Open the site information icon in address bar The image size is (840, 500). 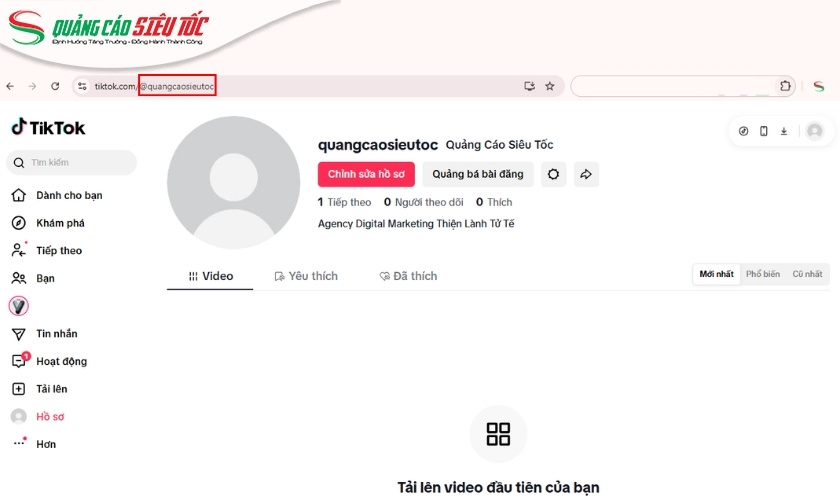point(82,86)
